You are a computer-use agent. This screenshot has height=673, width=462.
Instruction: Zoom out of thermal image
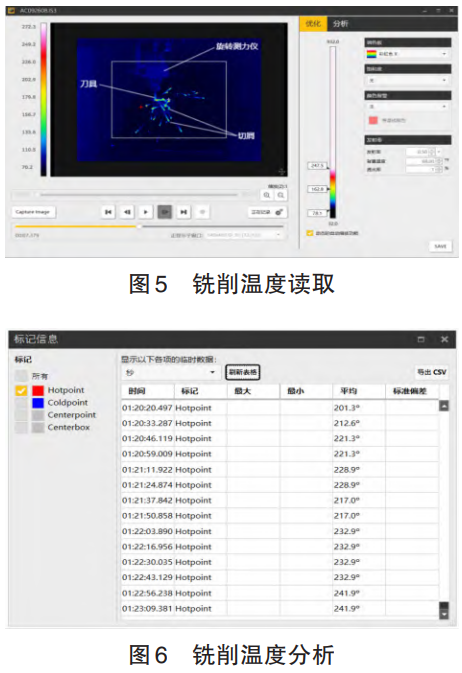tap(281, 195)
